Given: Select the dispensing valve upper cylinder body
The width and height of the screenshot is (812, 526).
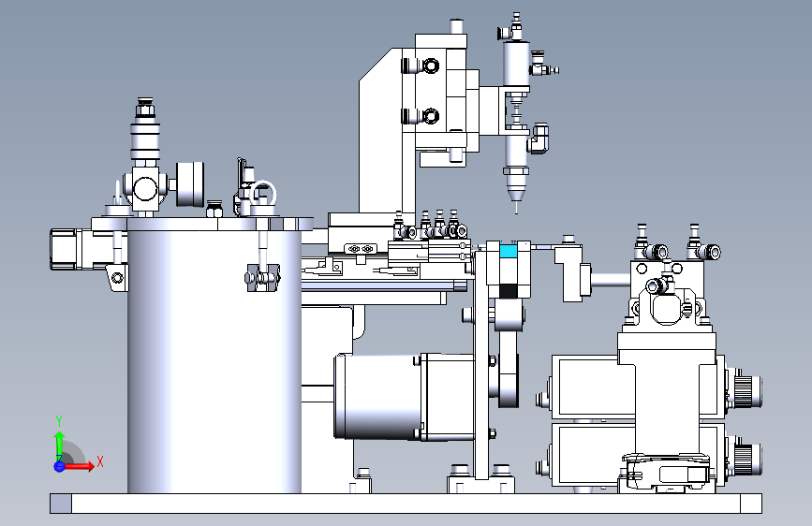Looking at the screenshot, I should coord(516,64).
